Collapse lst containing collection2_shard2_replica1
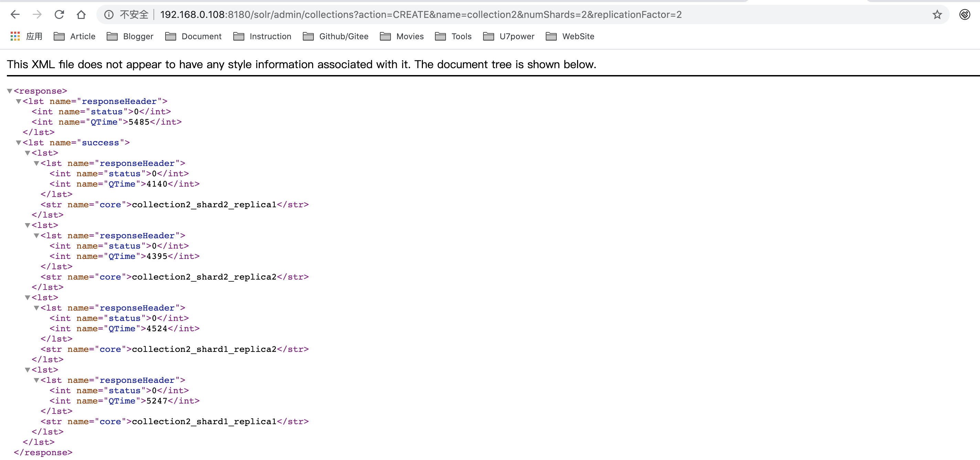Viewport: 980px width, 460px height. click(x=28, y=153)
